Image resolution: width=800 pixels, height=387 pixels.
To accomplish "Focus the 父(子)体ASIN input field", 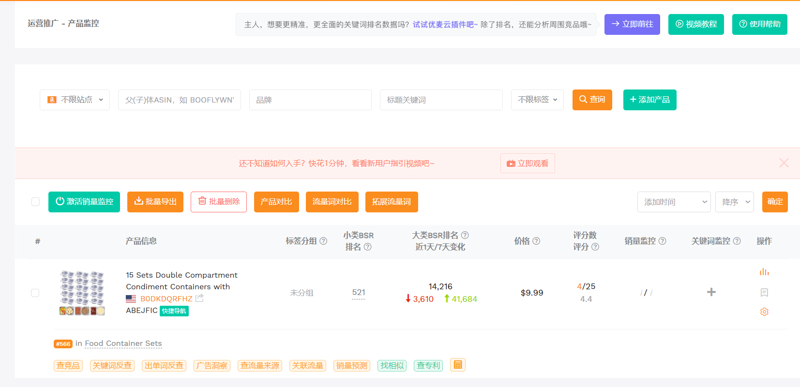I will (180, 100).
